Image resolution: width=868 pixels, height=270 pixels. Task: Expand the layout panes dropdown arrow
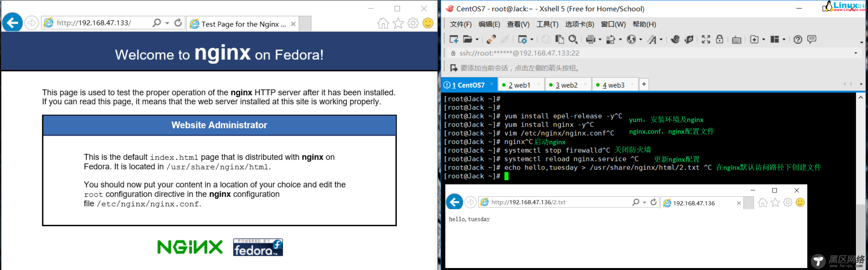click(x=784, y=40)
